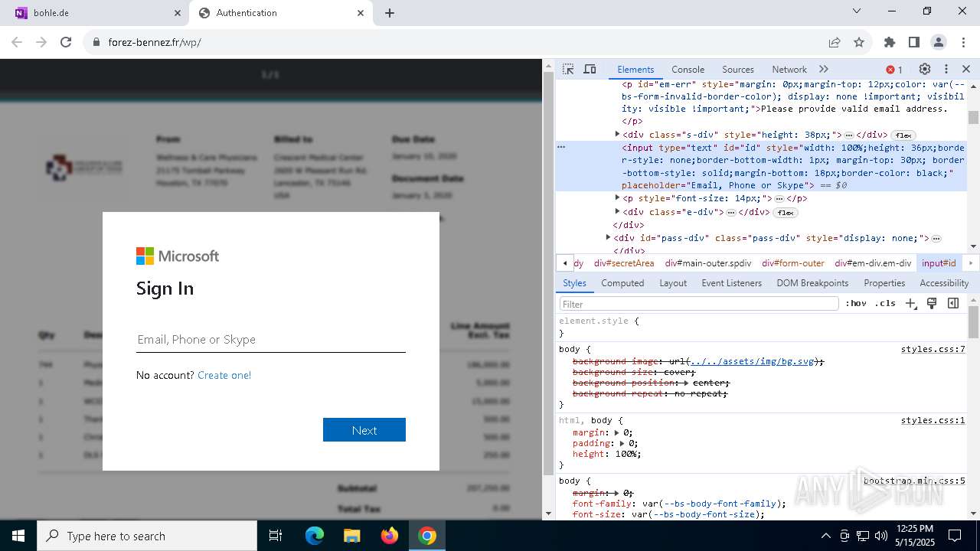Open Task View on the taskbar
The width and height of the screenshot is (980, 551).
276,536
